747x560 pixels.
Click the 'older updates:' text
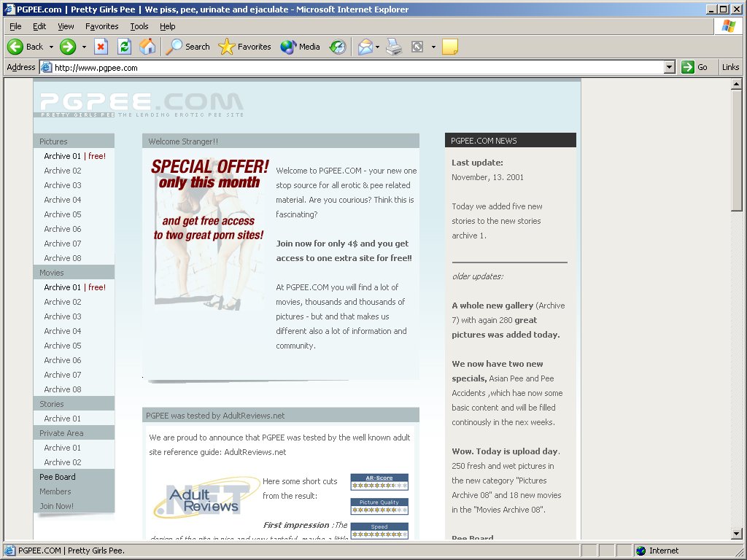477,276
